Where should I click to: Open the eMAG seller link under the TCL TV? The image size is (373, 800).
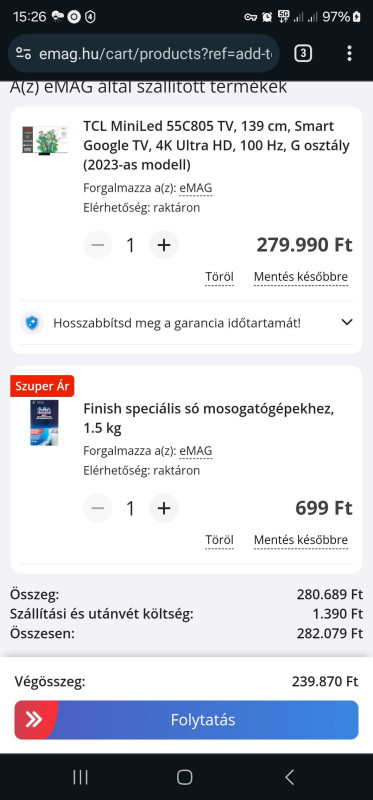[x=196, y=188]
